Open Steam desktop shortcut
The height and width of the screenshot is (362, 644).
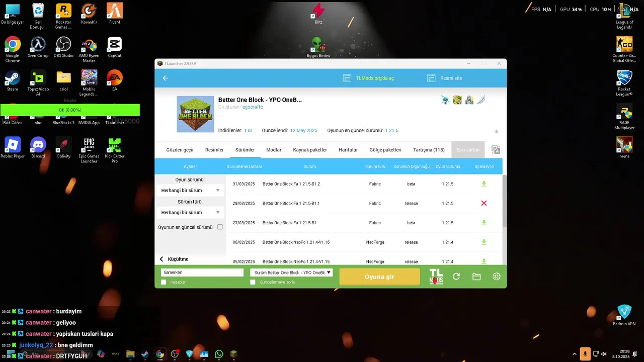[x=13, y=81]
